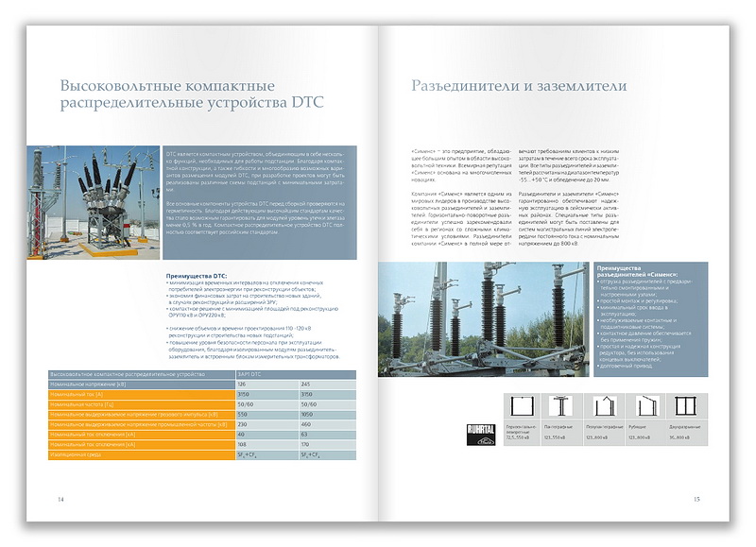
Task: Click the voltage range "123...550 кВ"
Action: click(x=557, y=437)
